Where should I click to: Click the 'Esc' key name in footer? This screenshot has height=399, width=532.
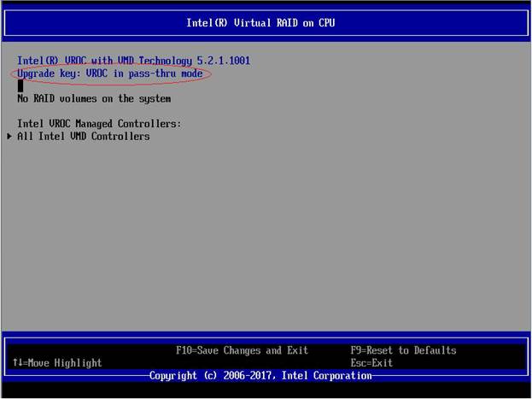tap(360, 363)
